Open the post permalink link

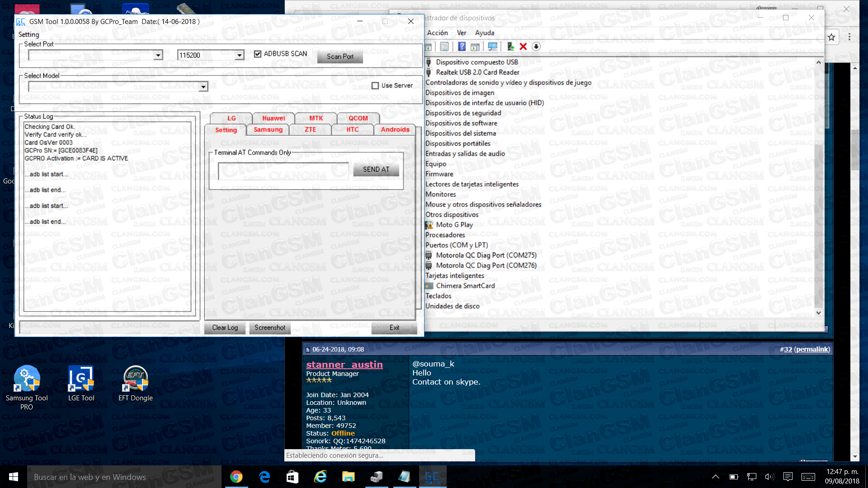(812, 349)
